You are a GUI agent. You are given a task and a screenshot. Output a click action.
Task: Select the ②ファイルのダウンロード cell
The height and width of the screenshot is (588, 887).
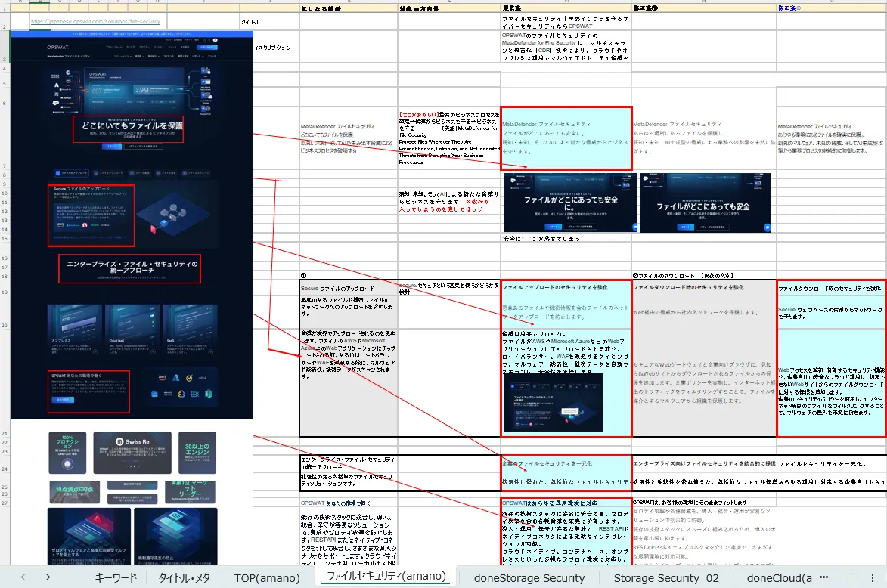click(x=704, y=275)
